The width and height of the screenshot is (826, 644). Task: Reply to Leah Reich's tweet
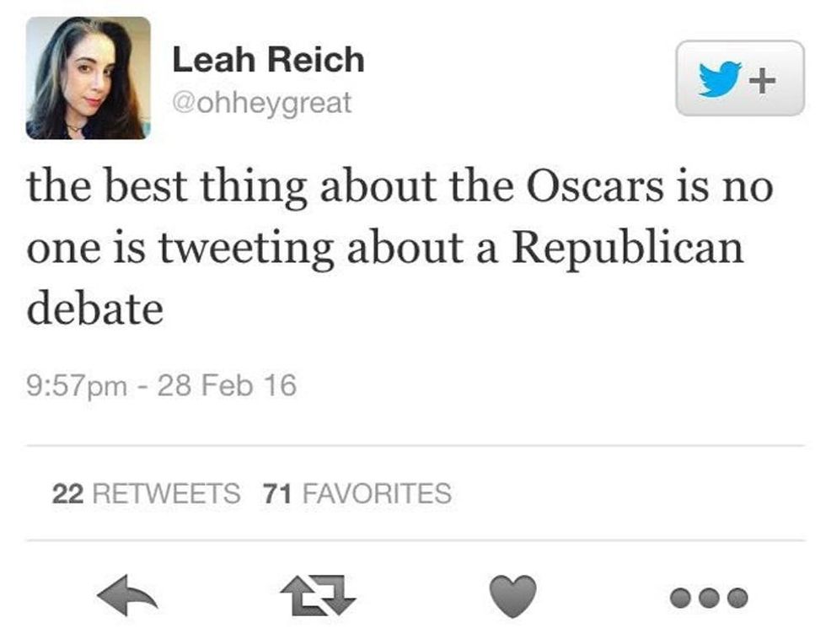[x=127, y=598]
